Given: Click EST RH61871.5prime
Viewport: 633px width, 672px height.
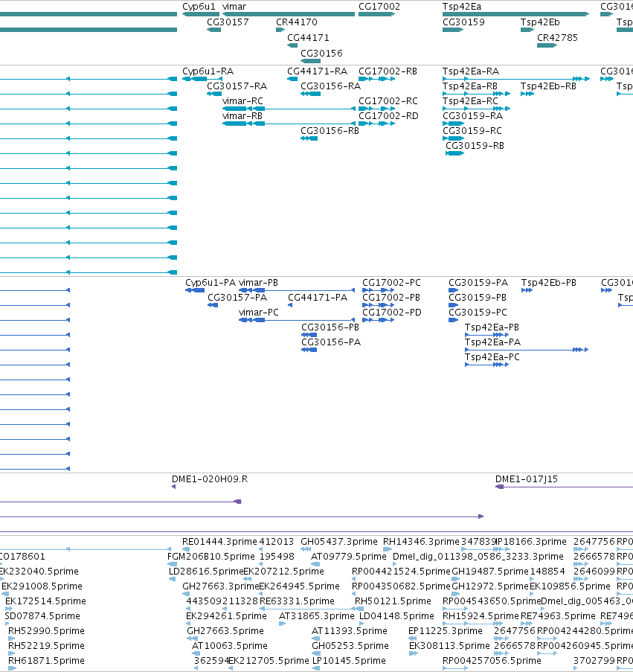Looking at the screenshot, I should point(46,661).
